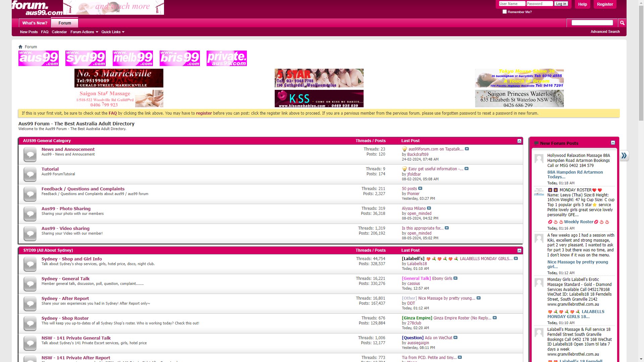The width and height of the screenshot is (644, 362).
Task: Open the last post arrow next to Ebony Girls thread
Action: [455, 278]
